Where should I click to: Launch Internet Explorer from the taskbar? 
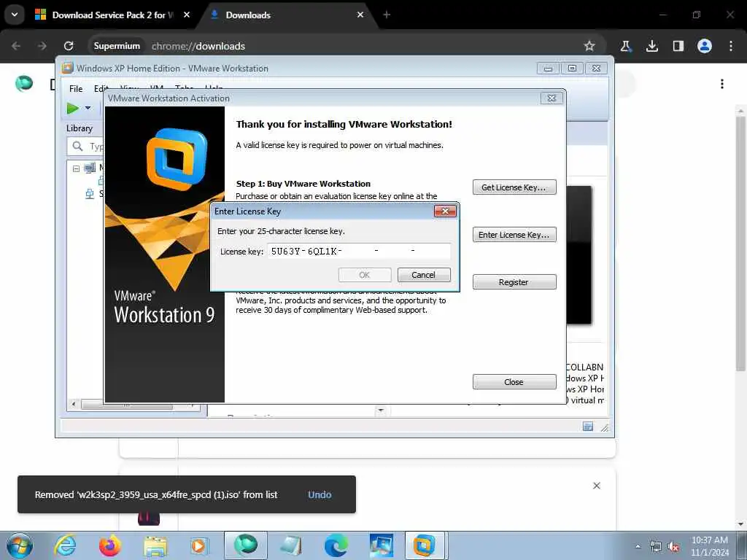coord(65,545)
